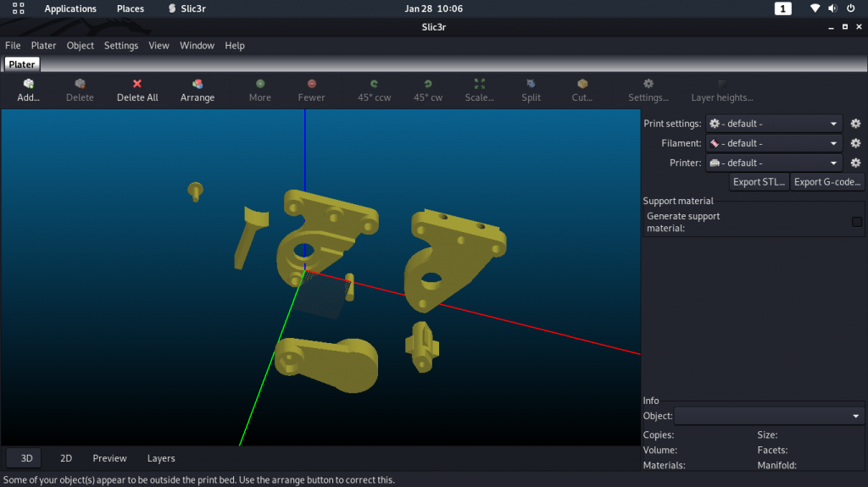Click the Add toolbar icon
This screenshot has height=487, width=868.
tap(28, 84)
